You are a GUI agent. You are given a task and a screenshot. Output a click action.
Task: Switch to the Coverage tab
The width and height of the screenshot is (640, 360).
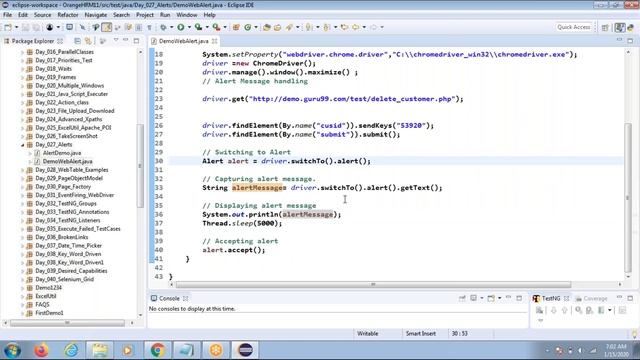pos(591,299)
